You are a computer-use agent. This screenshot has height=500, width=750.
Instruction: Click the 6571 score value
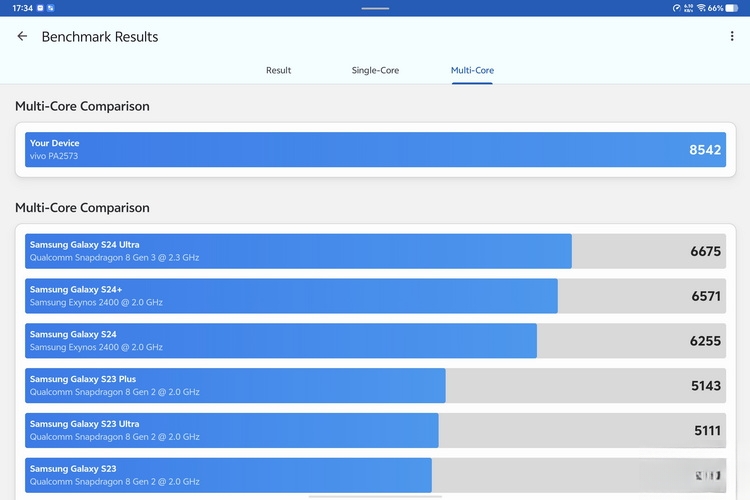point(706,296)
